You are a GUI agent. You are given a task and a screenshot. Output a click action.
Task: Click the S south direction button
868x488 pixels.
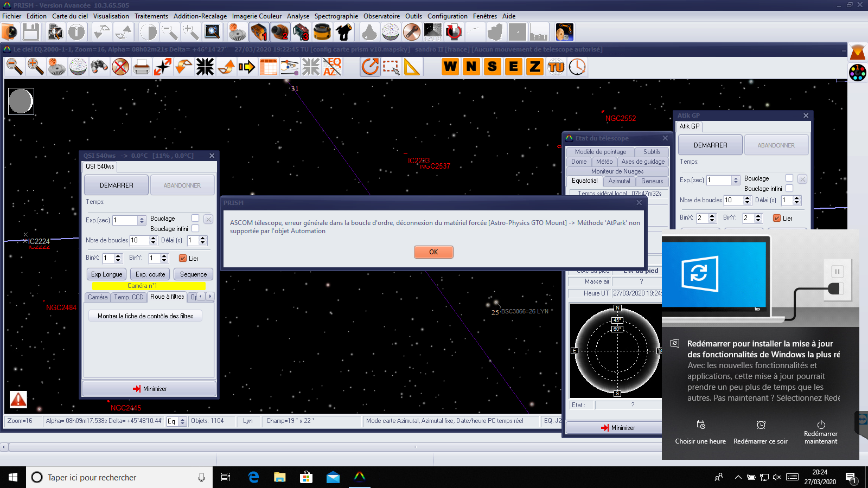493,67
